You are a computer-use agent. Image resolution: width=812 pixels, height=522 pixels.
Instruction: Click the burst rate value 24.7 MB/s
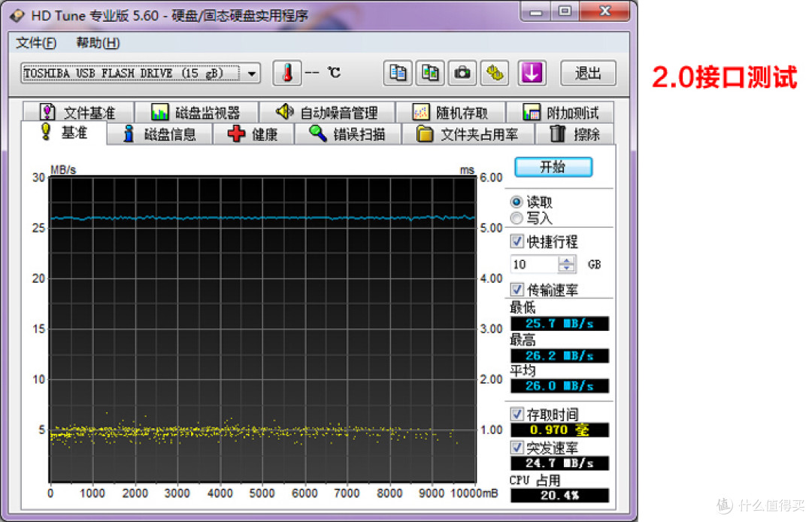coord(559,463)
